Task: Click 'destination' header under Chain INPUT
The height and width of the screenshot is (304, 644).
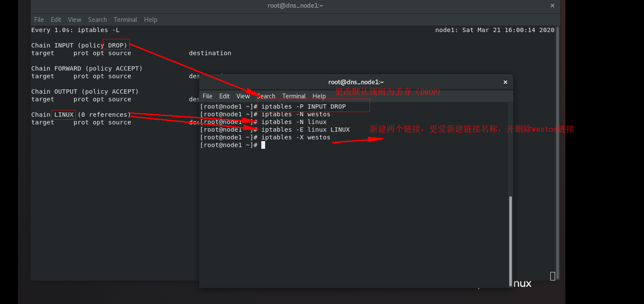Action: (x=210, y=53)
